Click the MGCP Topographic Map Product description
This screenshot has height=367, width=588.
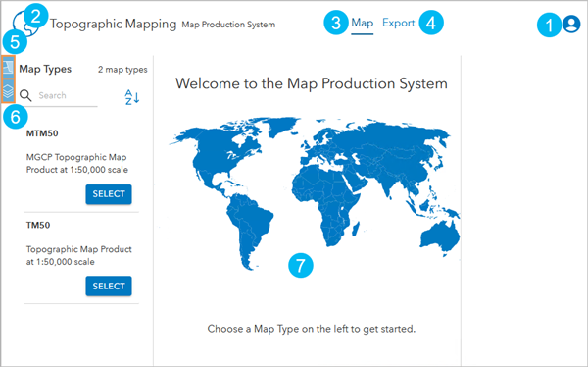click(77, 164)
